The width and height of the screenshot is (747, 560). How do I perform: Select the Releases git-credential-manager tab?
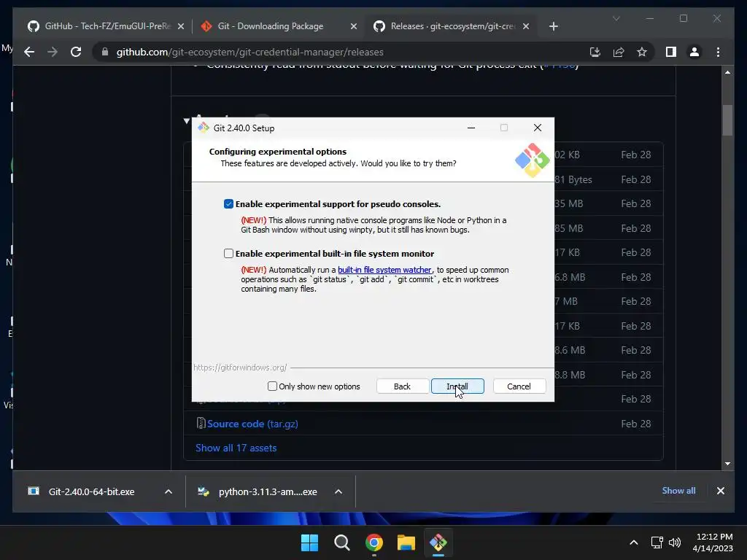tap(452, 26)
